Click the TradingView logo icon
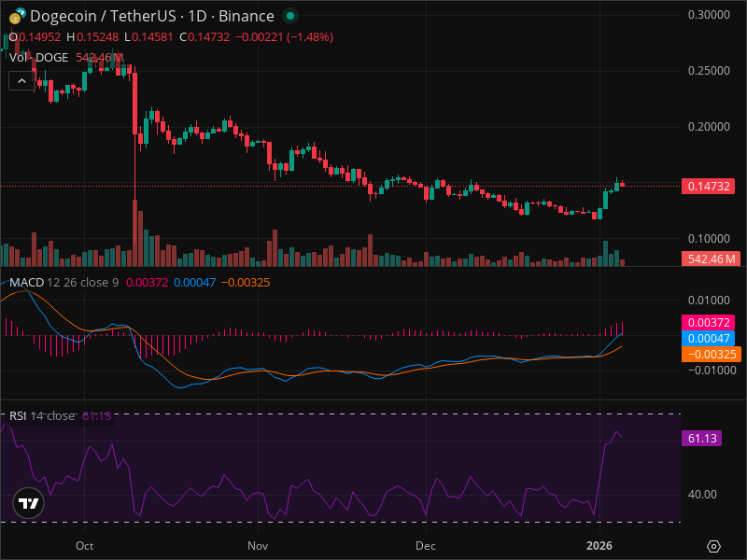Image resolution: width=747 pixels, height=560 pixels. coord(29,503)
